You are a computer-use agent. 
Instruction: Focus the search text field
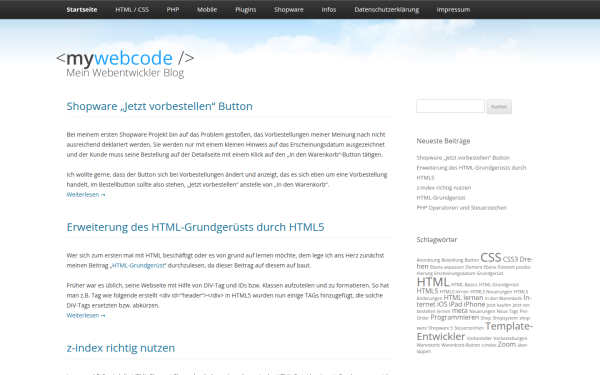point(450,106)
